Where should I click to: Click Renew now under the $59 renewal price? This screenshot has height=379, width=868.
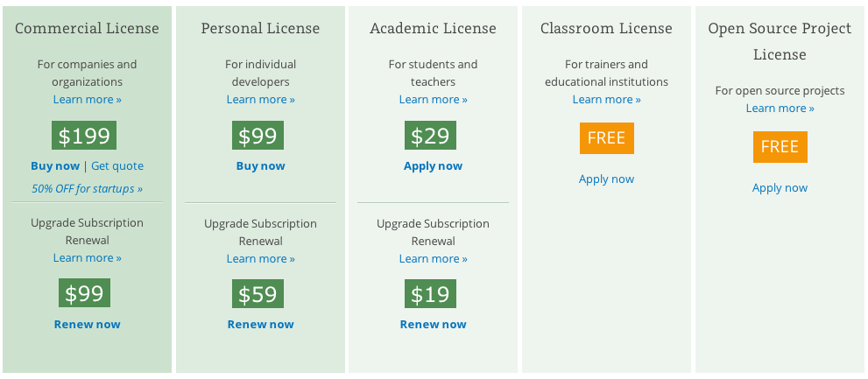tap(261, 324)
